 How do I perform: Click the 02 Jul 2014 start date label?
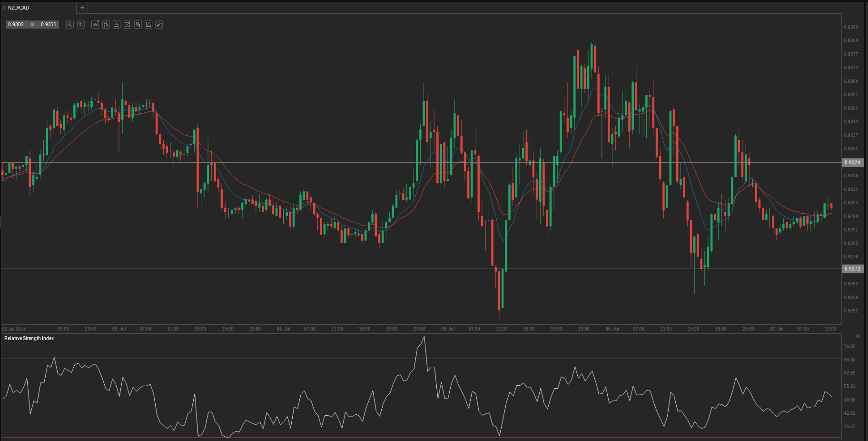coord(14,329)
